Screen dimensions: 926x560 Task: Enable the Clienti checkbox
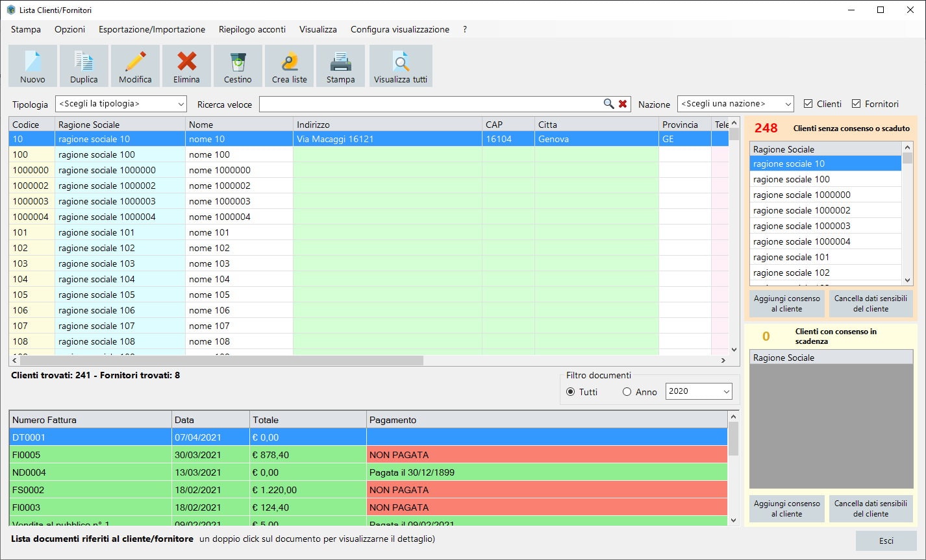(x=808, y=104)
